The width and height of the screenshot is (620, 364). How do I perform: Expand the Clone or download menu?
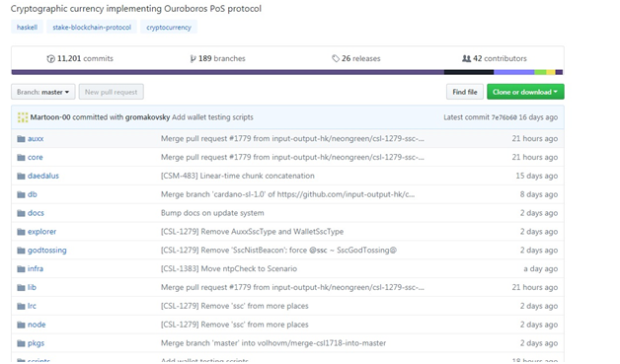[525, 92]
